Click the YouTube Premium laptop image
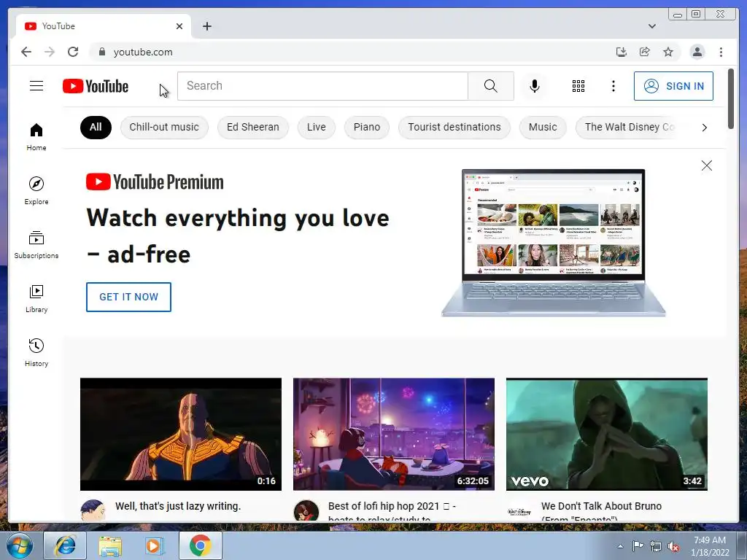Image resolution: width=747 pixels, height=560 pixels. coord(553,242)
